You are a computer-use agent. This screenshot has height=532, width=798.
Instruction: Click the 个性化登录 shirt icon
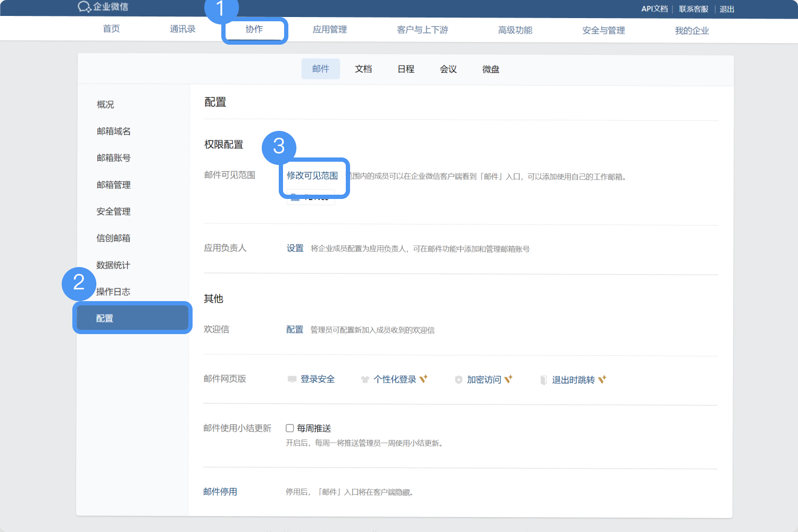(x=365, y=379)
